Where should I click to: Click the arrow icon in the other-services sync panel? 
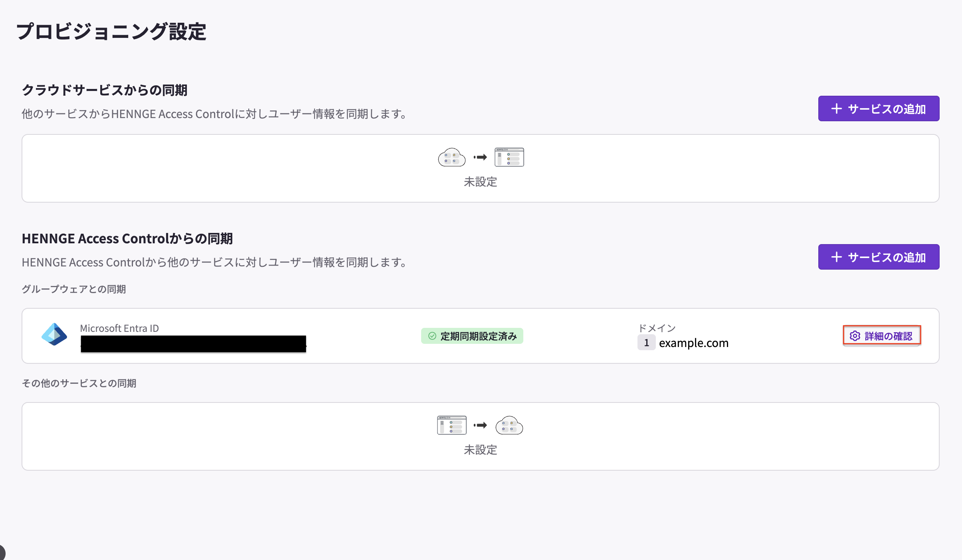[x=480, y=425]
